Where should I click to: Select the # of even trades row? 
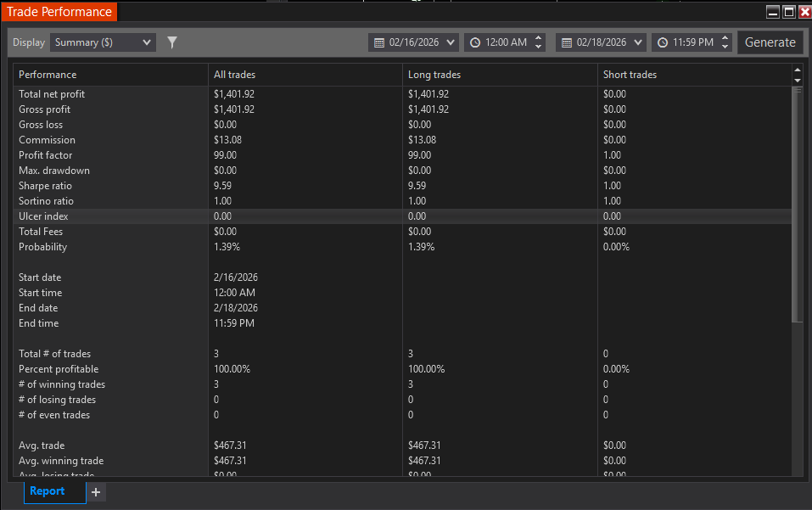pyautogui.click(x=402, y=415)
